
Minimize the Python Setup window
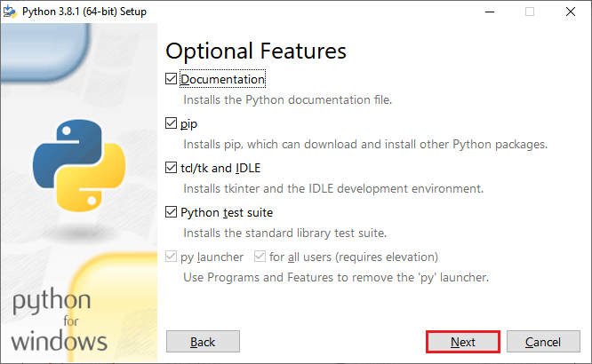pyautogui.click(x=489, y=12)
